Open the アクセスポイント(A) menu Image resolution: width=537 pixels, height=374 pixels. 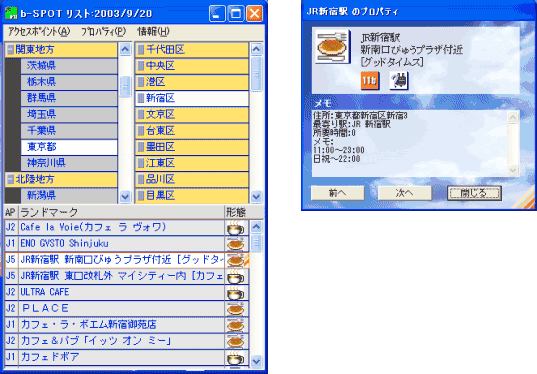tap(39, 32)
